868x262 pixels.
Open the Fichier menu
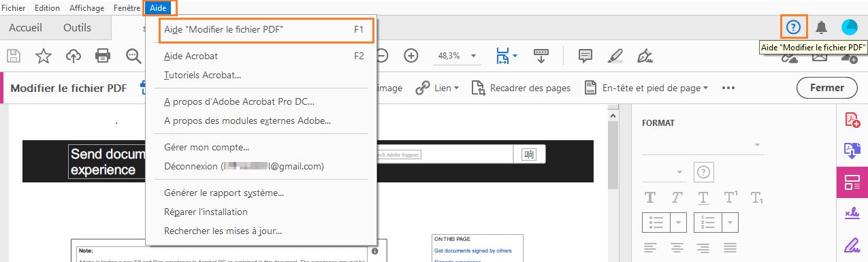pyautogui.click(x=14, y=7)
